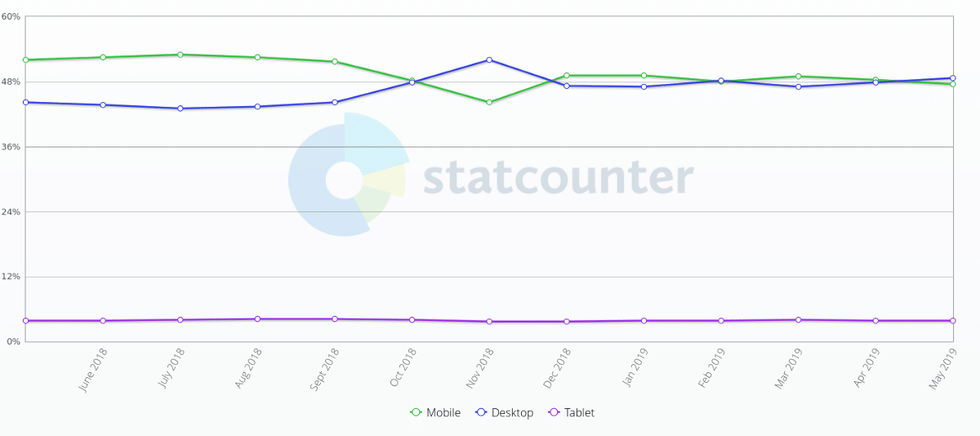Click the Desktop data point for Nov 2018
Image resolution: width=980 pixels, height=436 pixels.
pyautogui.click(x=489, y=60)
